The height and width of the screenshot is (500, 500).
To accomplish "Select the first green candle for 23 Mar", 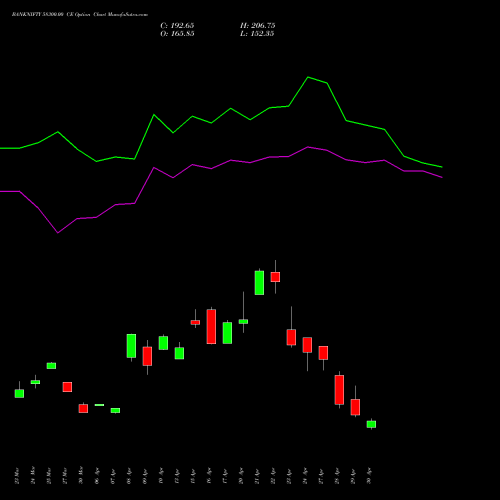I will [x=19, y=393].
